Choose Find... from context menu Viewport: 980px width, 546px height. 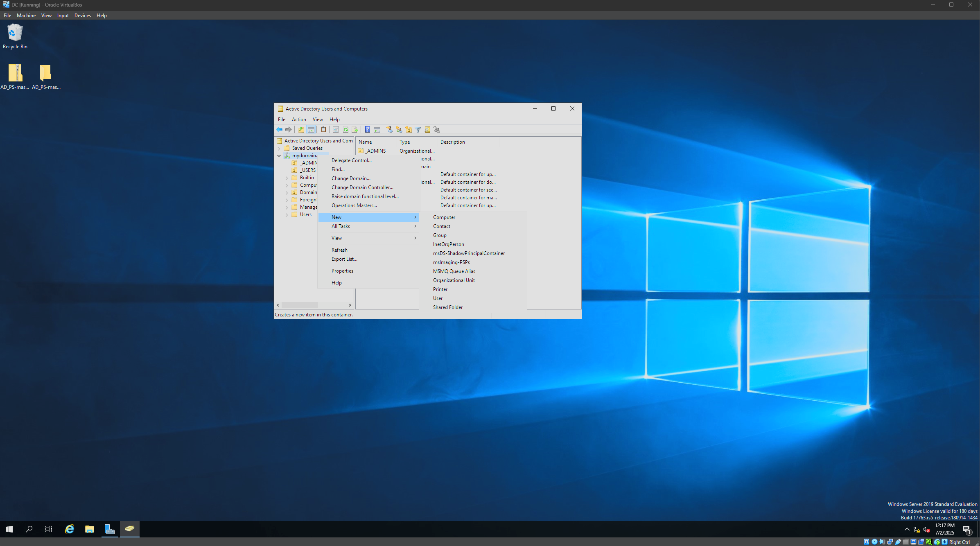[x=368, y=169]
